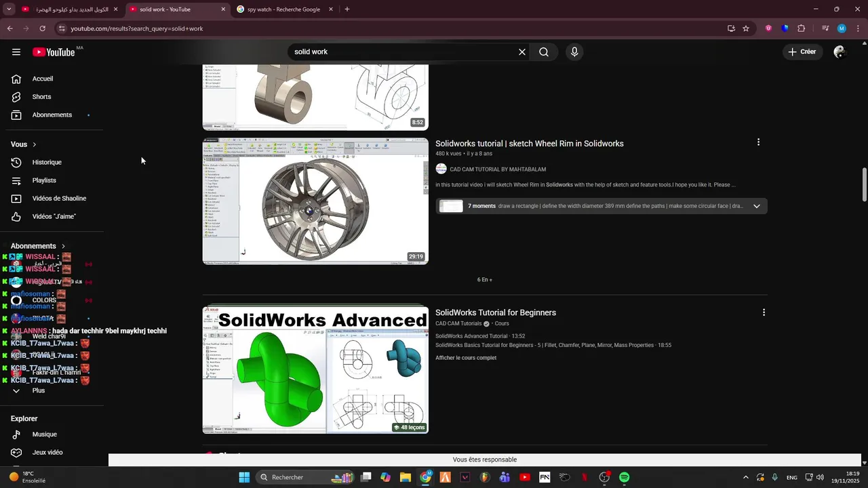This screenshot has width=868, height=488.
Task: Expand the Abonnements section heading chevron
Action: point(64,246)
